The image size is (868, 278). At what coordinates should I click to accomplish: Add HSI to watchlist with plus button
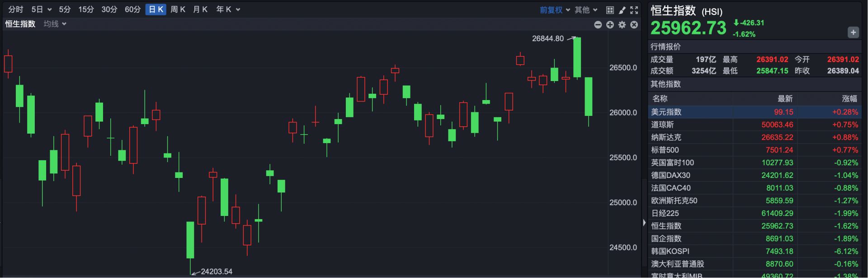[853, 32]
